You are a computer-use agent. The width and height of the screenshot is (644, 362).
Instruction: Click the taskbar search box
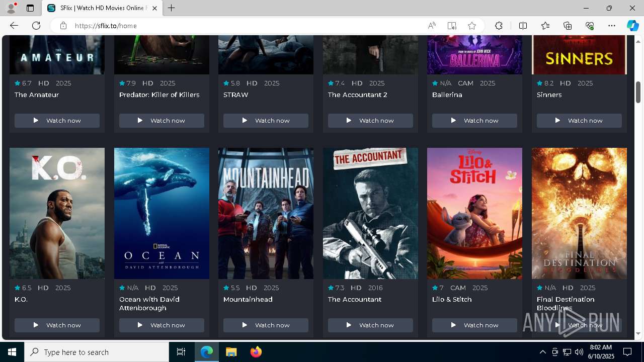(x=97, y=352)
